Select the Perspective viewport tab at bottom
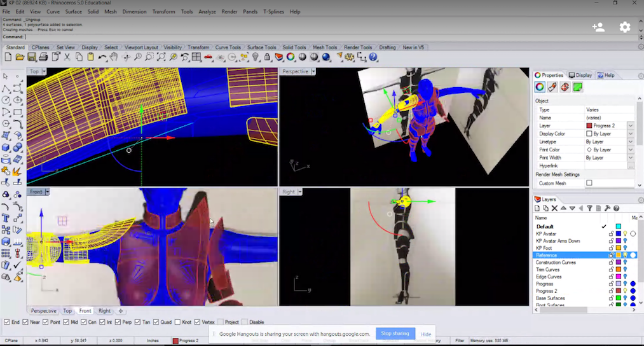The height and width of the screenshot is (346, 644). (x=43, y=311)
